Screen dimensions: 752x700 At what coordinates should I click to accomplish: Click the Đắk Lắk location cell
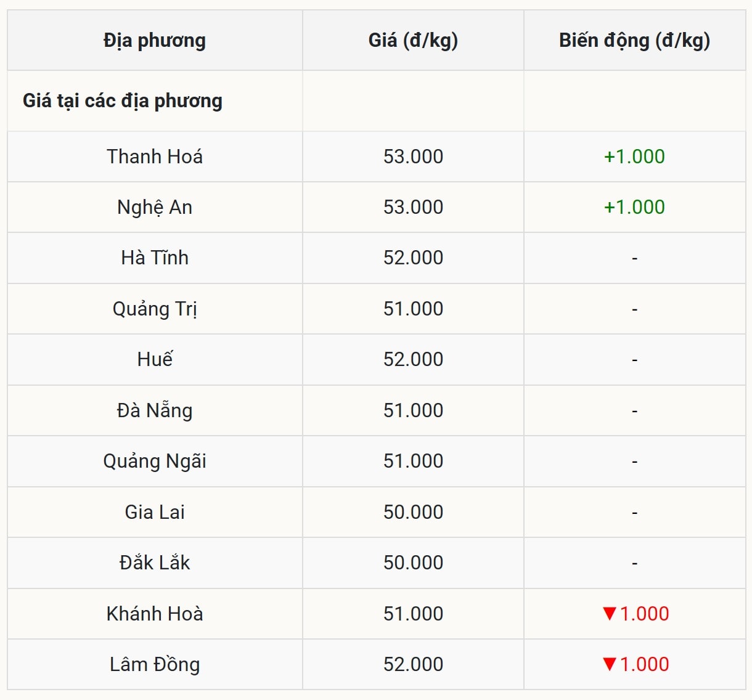tap(155, 563)
